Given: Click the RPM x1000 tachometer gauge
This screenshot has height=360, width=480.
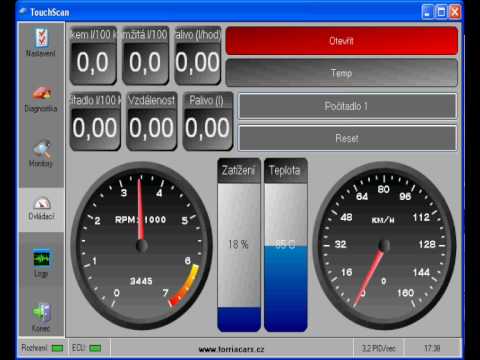Looking at the screenshot, I should pos(142,246).
